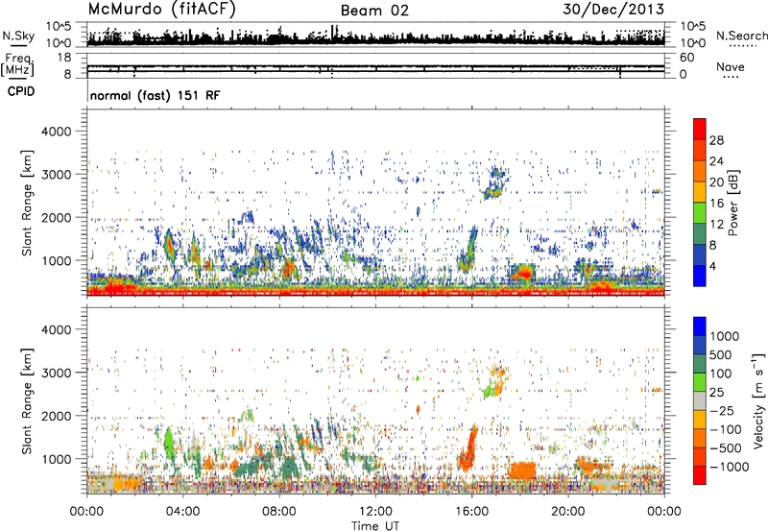Click Velocity colorbar segment between -25 and -100
Viewport: 768px width, 532px height.
[700, 420]
